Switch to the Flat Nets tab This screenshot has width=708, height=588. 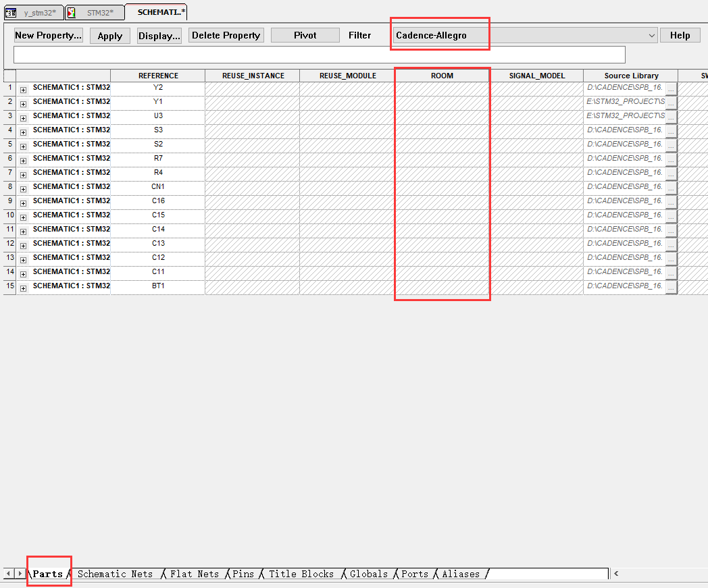[195, 574]
